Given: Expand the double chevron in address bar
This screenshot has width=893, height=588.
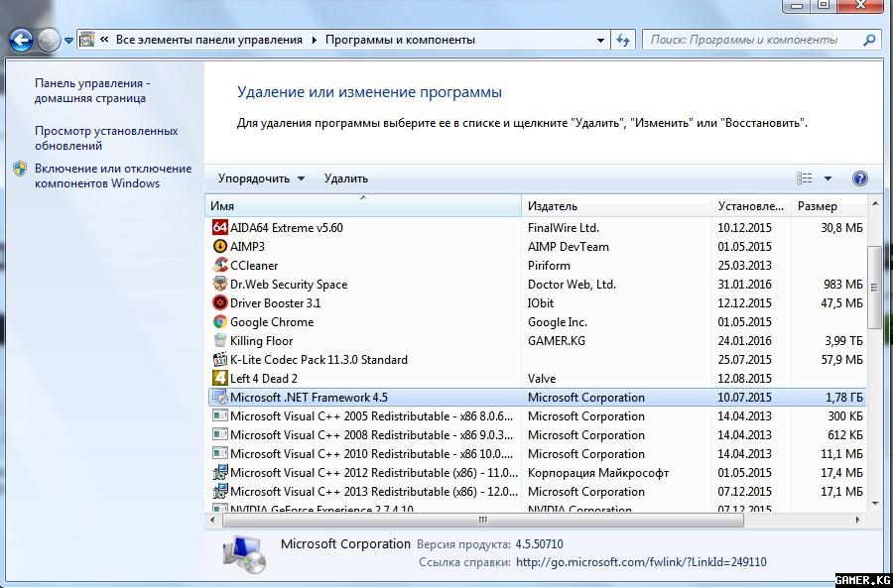Looking at the screenshot, I should (104, 40).
